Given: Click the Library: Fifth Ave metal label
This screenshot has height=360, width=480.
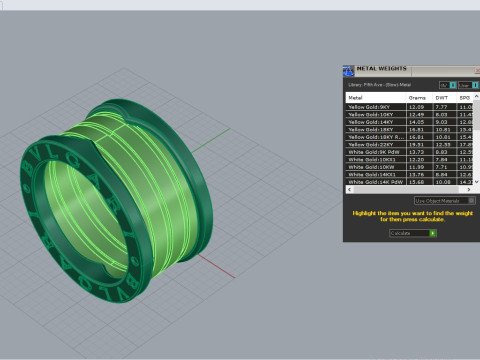Looking at the screenshot, I should point(379,85).
